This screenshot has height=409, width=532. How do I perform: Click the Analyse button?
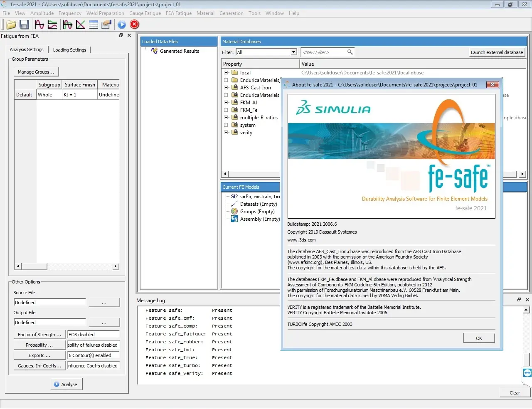(66, 384)
